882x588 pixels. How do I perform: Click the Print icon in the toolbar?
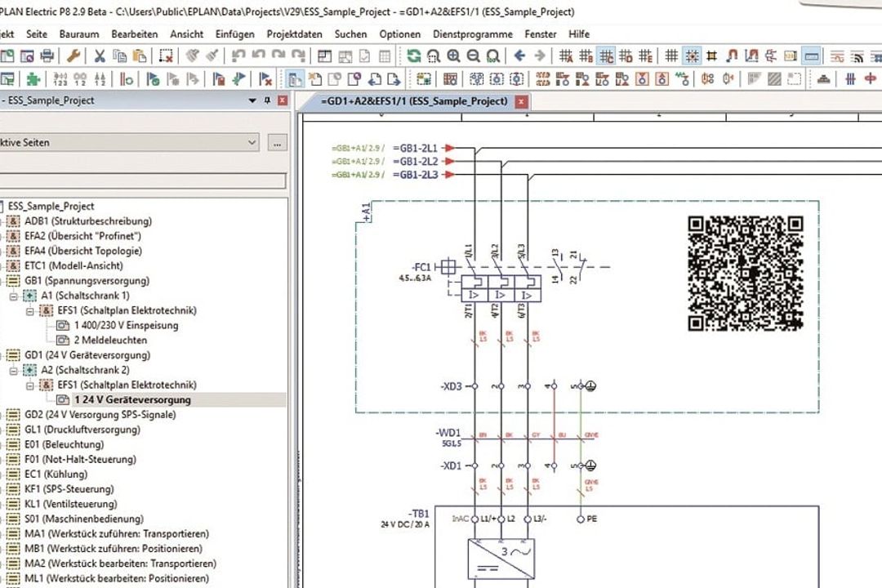point(47,56)
